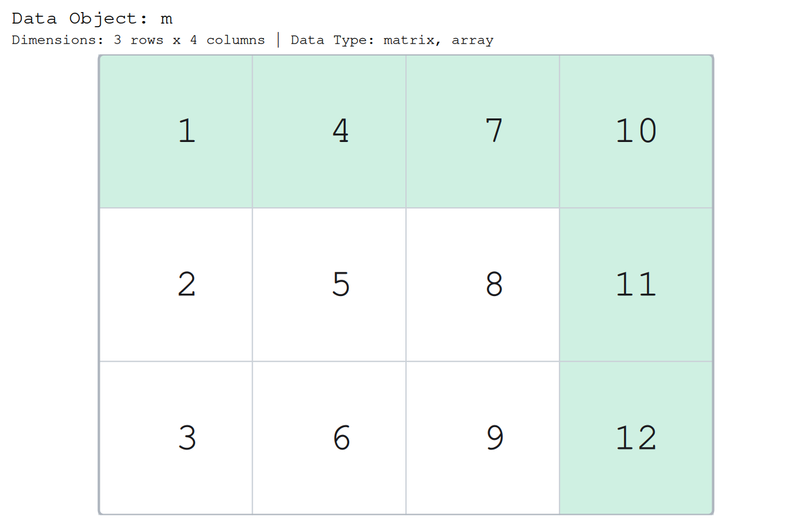
Task: Click the '4 columns' text in dimensions
Action: pyautogui.click(x=227, y=40)
